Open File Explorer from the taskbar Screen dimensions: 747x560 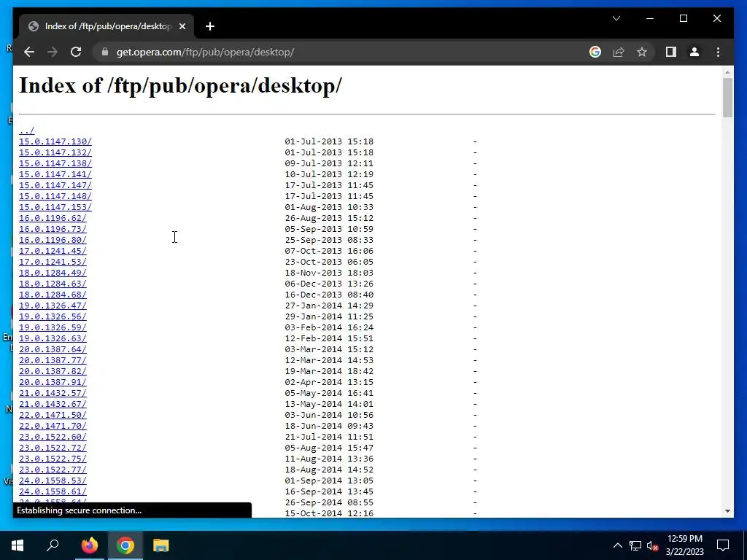point(161,545)
